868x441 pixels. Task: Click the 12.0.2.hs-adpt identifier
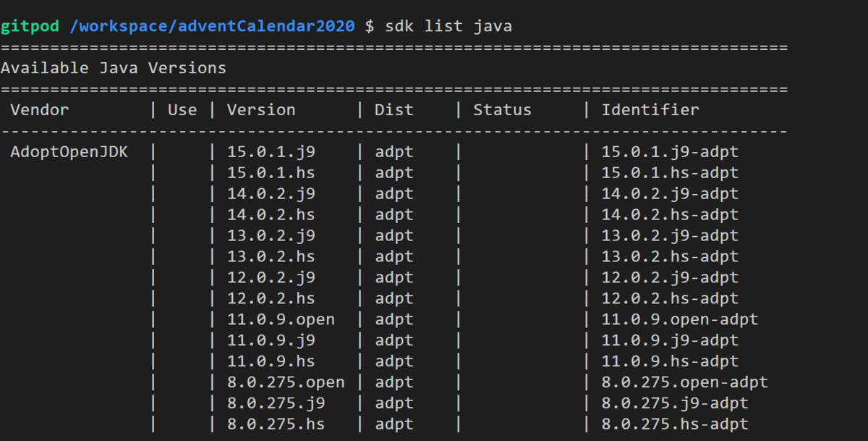[670, 299]
